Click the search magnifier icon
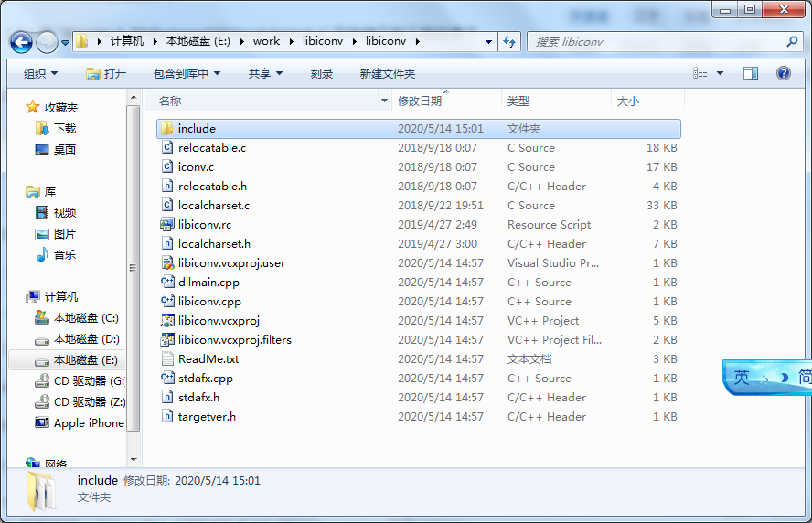This screenshot has height=523, width=812. coord(792,41)
